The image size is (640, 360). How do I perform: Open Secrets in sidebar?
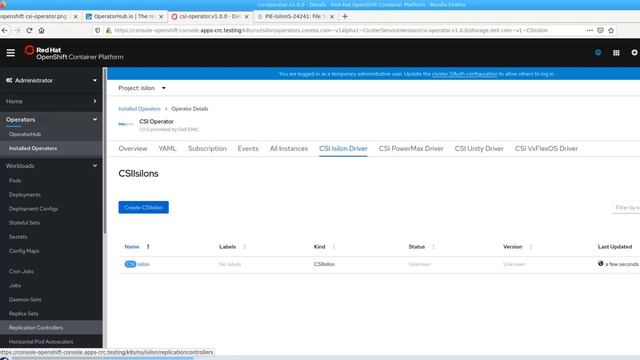(x=18, y=237)
